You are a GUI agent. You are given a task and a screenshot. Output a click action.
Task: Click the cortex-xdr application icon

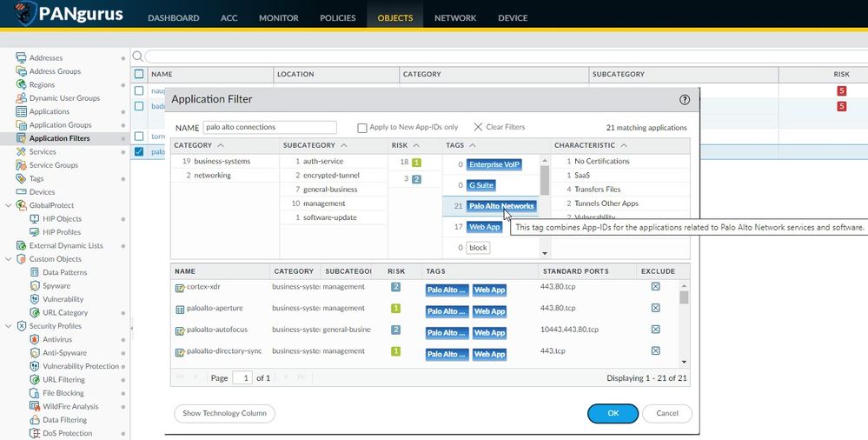[180, 287]
